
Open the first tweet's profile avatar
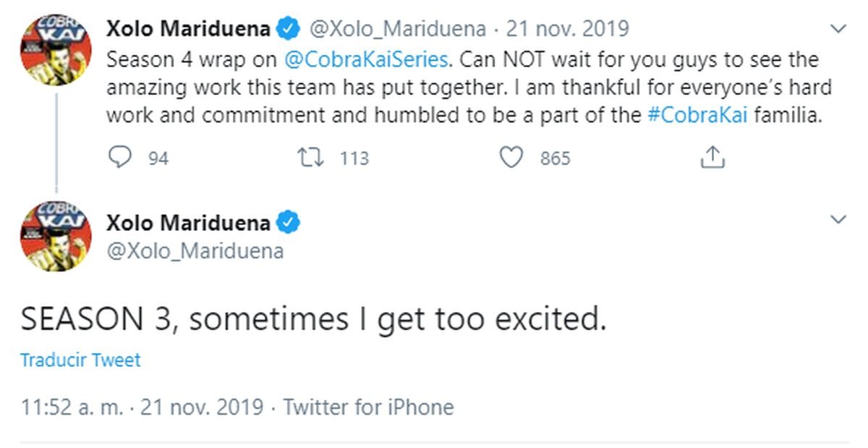(54, 51)
